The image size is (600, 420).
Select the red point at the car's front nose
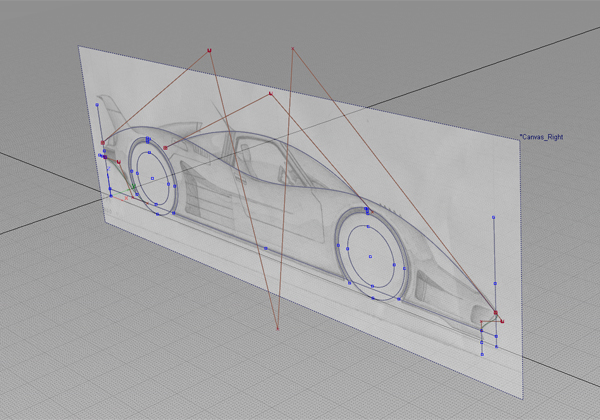[x=496, y=313]
